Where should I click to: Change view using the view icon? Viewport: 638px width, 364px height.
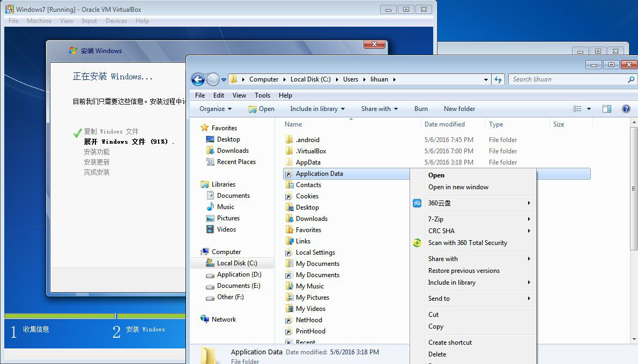click(x=577, y=109)
